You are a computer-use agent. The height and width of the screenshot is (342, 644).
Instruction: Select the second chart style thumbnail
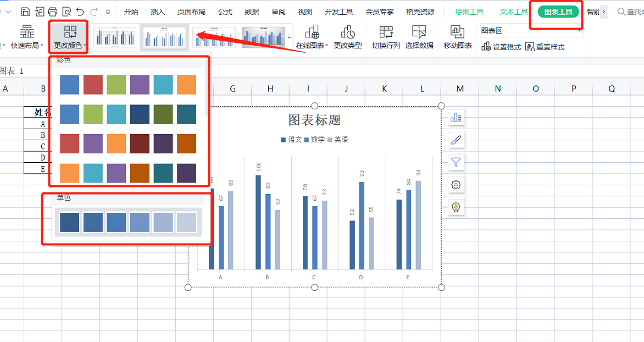(x=164, y=37)
